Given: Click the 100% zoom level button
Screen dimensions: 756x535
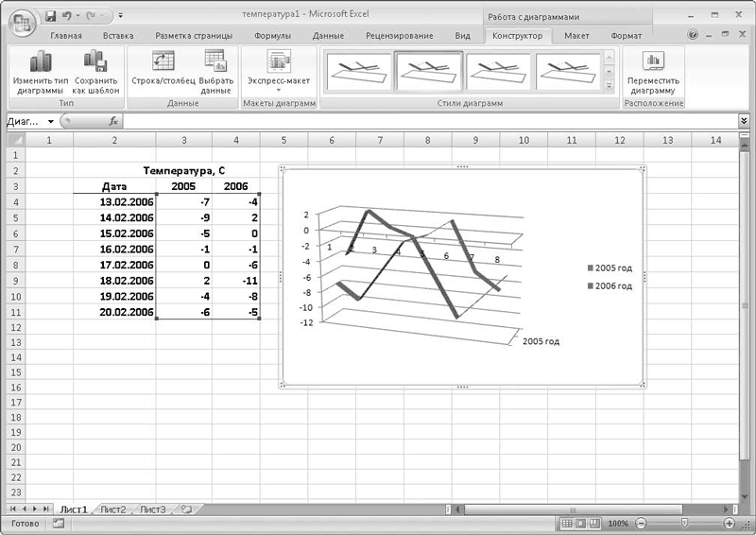Looking at the screenshot, I should pos(618,523).
